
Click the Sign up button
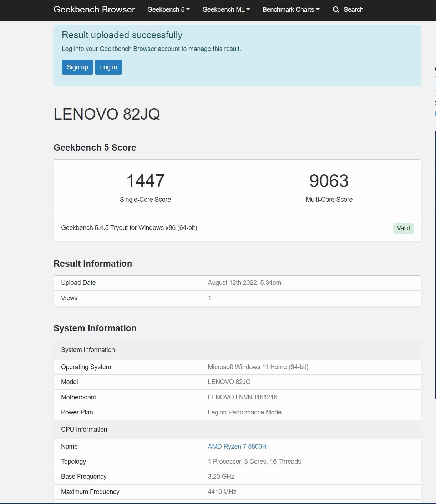pos(77,67)
